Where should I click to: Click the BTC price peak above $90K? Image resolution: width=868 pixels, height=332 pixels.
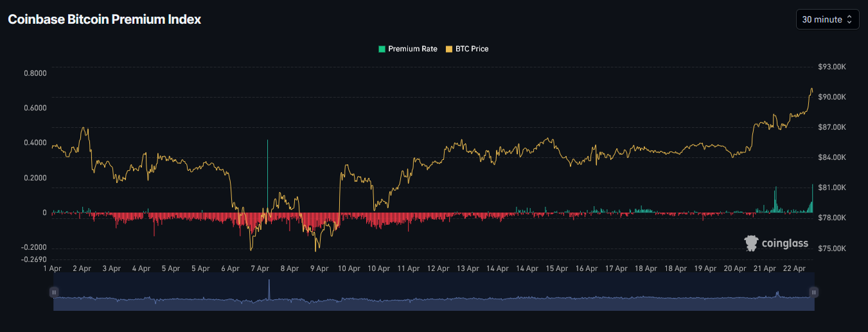(811, 89)
